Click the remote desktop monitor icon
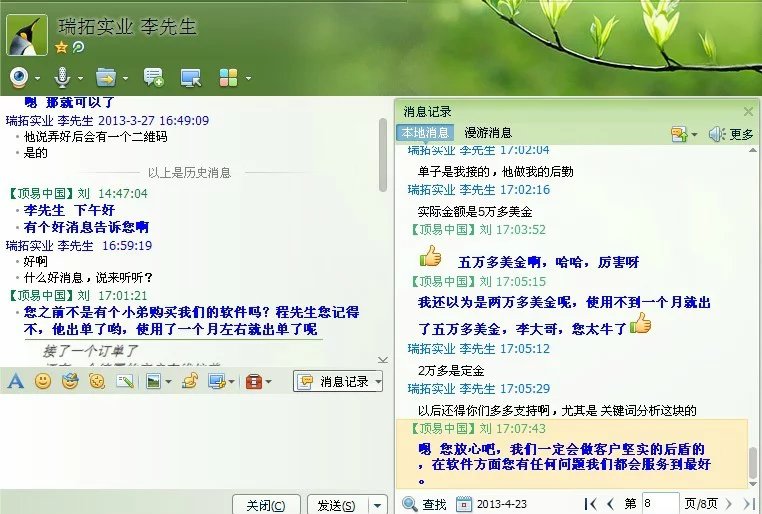This screenshot has width=762, height=514. pos(190,78)
